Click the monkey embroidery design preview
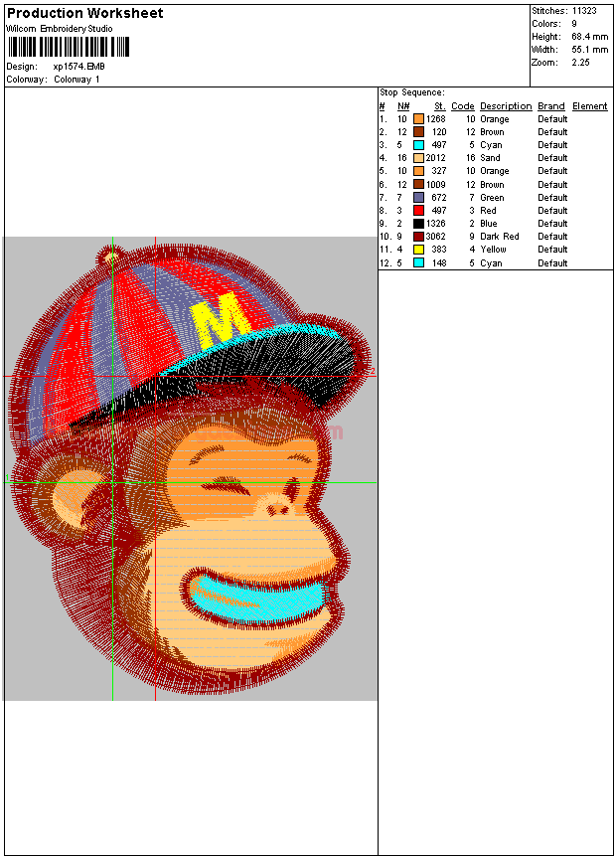This screenshot has height=856, width=616. [x=190, y=468]
